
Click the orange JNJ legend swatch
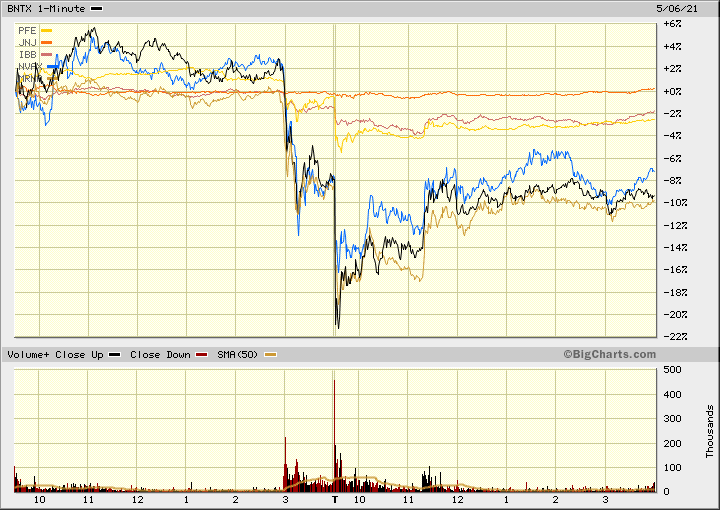point(46,43)
